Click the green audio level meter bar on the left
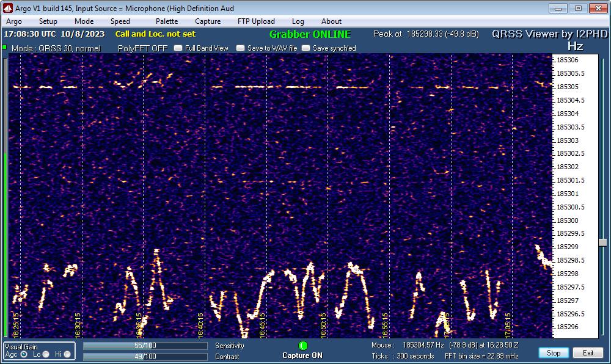Viewport: 611px width, 364px height. pyautogui.click(x=5, y=244)
